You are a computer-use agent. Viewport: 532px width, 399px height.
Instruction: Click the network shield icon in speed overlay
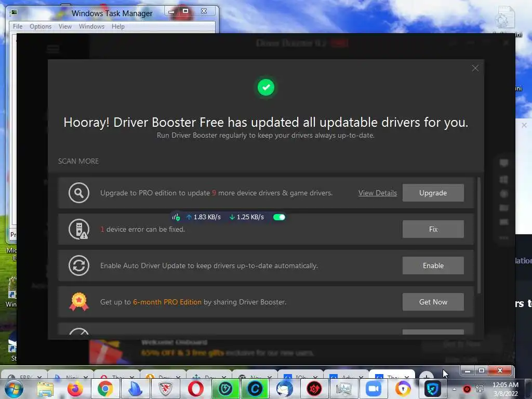(176, 217)
